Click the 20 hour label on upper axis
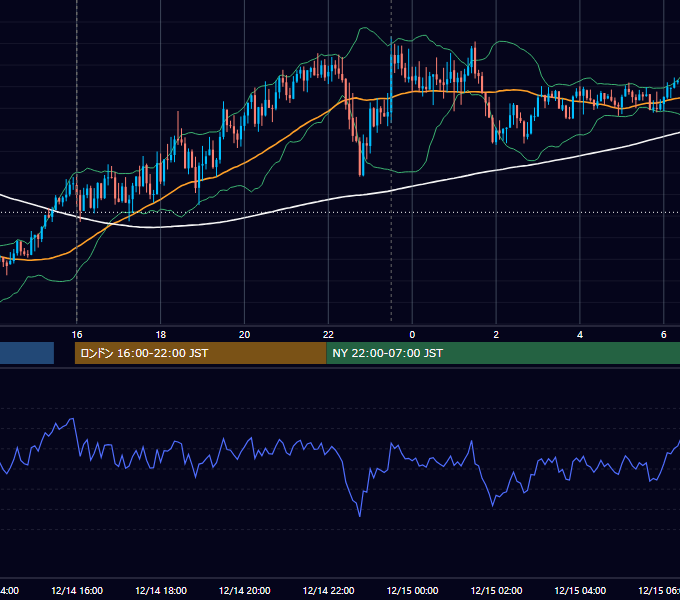Image resolution: width=680 pixels, height=600 pixels. pyautogui.click(x=245, y=335)
